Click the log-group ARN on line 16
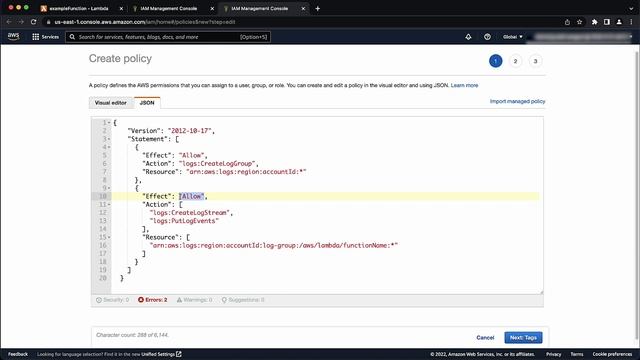 coord(273,245)
